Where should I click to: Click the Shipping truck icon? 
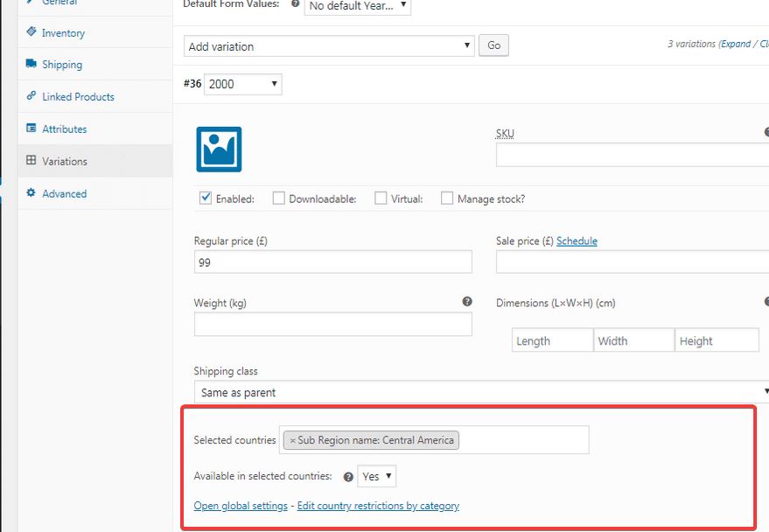(31, 64)
